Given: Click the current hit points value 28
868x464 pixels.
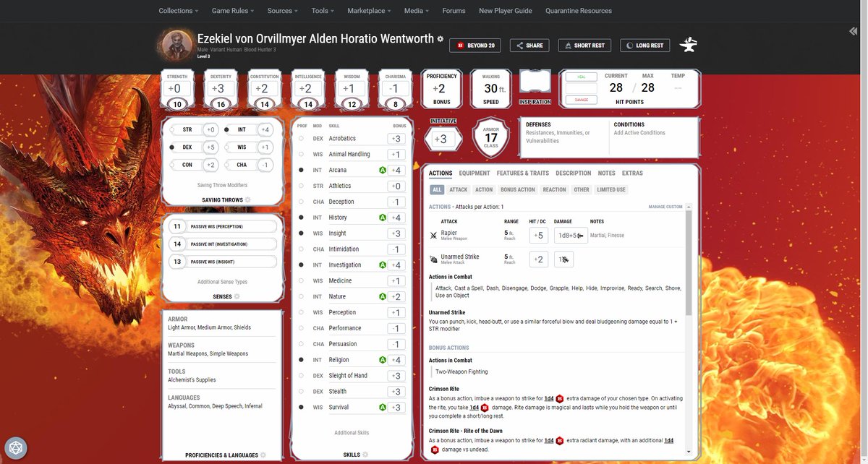Looking at the screenshot, I should click(616, 87).
